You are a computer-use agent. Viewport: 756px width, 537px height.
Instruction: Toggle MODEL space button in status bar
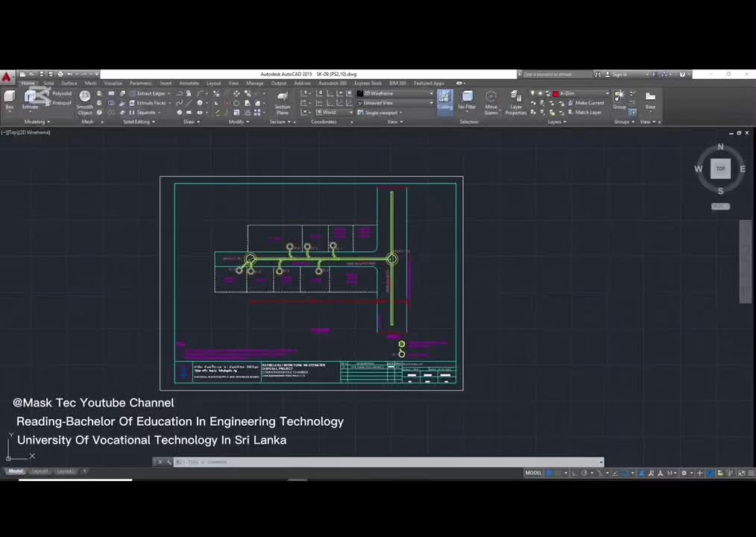[x=534, y=473]
